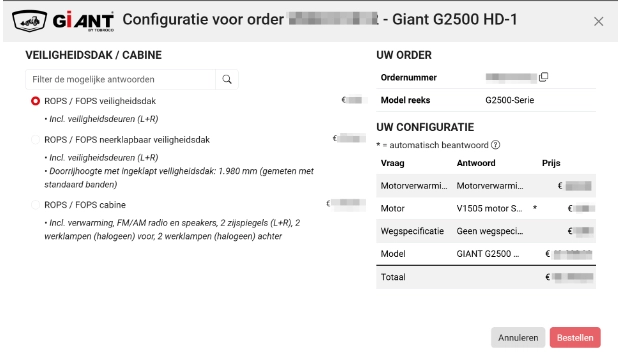Click the Totaal summary row
The height and width of the screenshot is (360, 618).
point(486,277)
